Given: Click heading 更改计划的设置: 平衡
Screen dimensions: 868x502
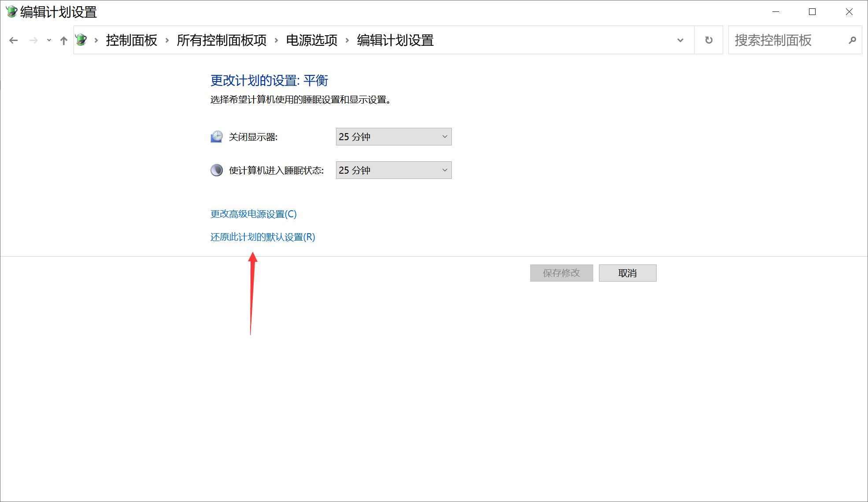Looking at the screenshot, I should pos(270,80).
